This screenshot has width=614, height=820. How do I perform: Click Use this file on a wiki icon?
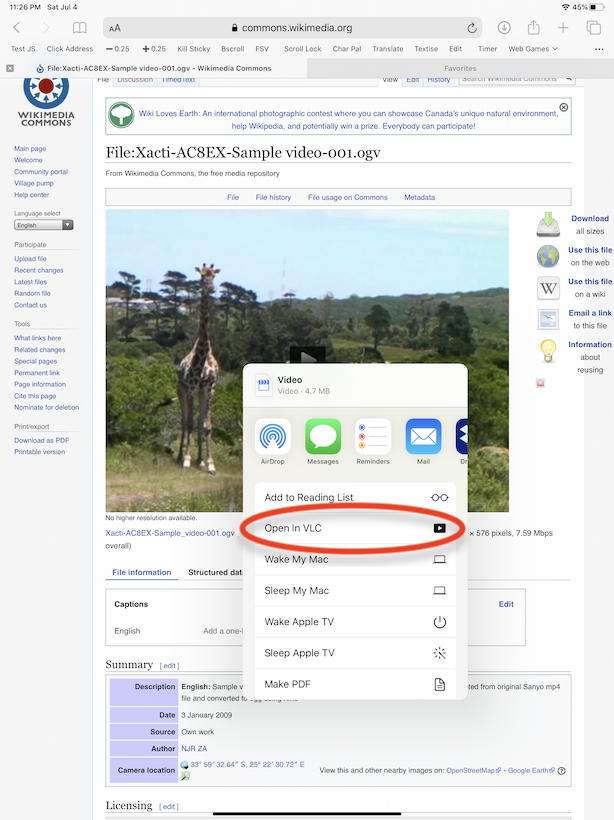tap(548, 288)
